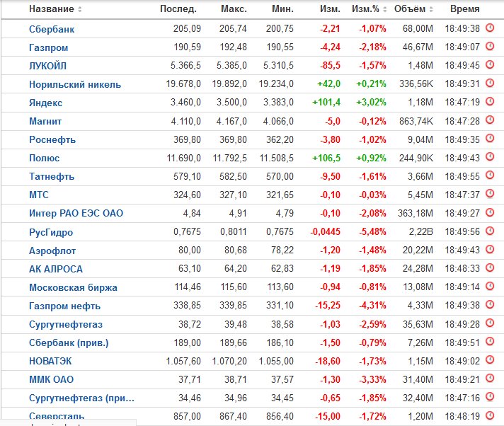Click the clock icon in Северсталь row
The image size is (504, 426).
pos(490,415)
